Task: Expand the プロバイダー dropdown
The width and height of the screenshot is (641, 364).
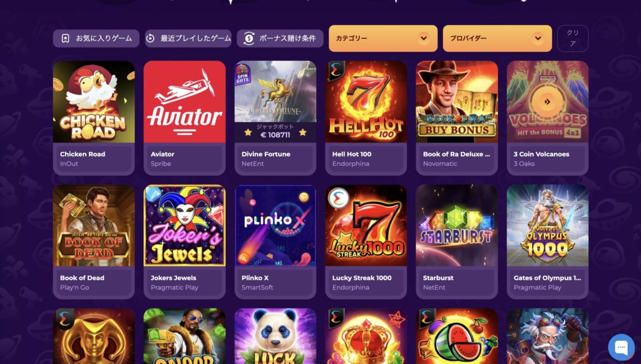Action: pyautogui.click(x=497, y=38)
